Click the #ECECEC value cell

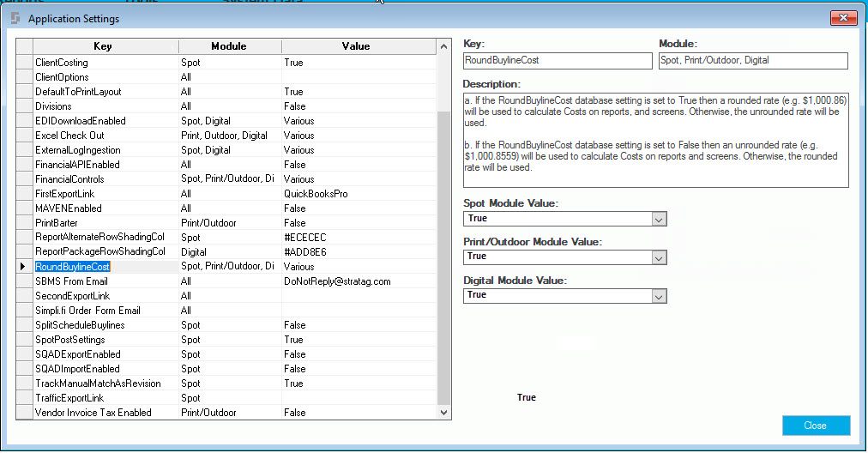359,238
